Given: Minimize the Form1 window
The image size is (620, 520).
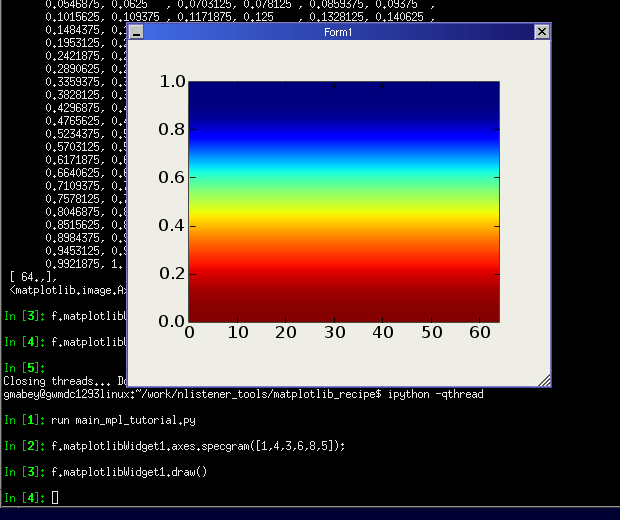Looking at the screenshot, I should (x=136, y=32).
